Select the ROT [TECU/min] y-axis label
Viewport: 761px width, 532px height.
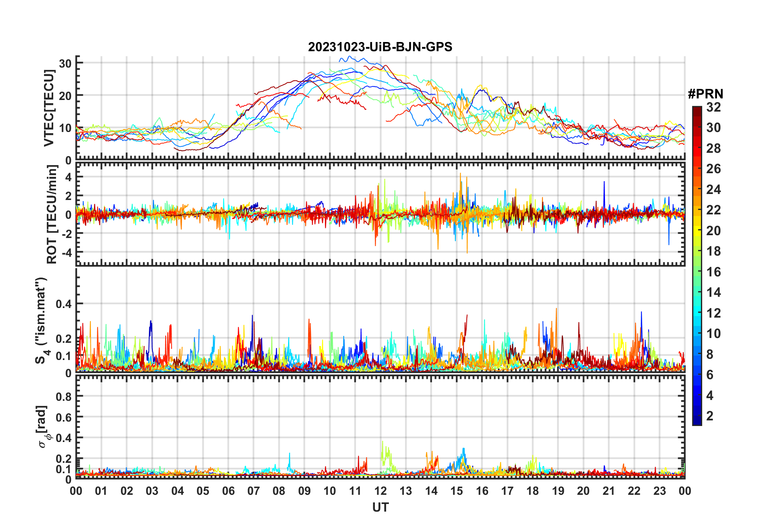(52, 214)
